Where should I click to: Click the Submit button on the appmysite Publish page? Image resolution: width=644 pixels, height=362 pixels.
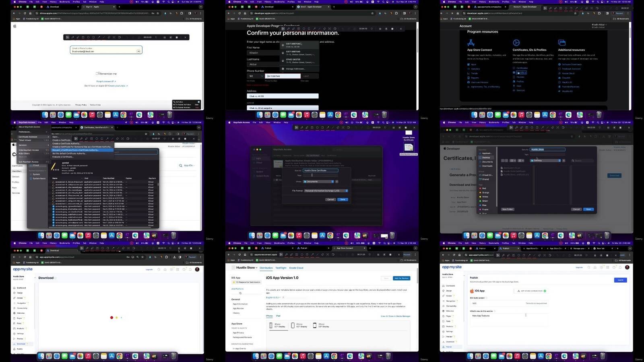620,280
